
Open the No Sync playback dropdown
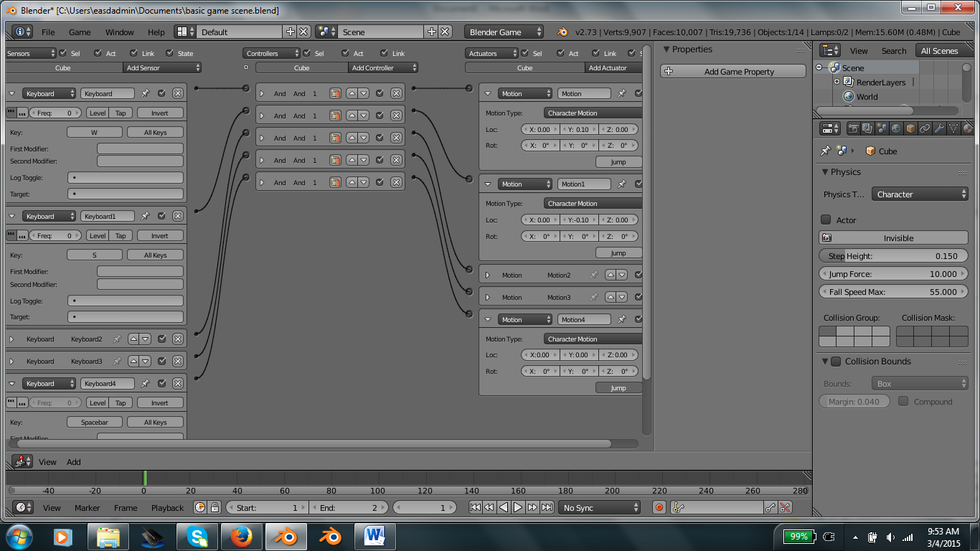click(x=600, y=507)
